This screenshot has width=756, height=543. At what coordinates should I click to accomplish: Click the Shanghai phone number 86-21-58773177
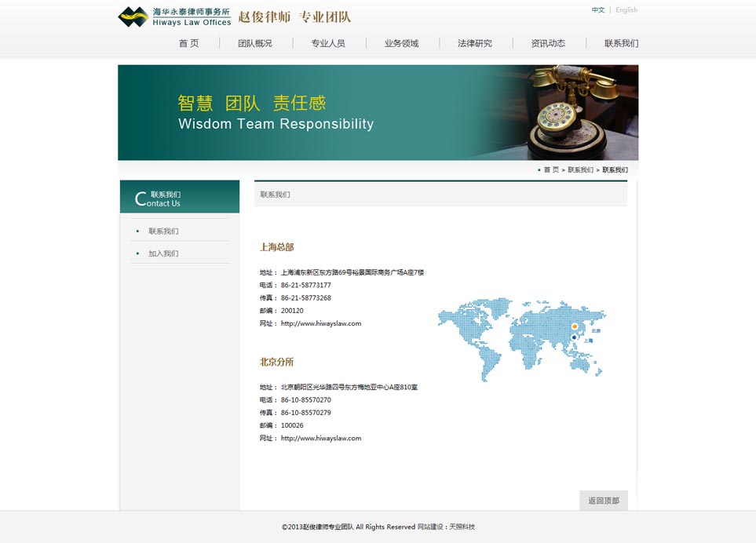(306, 285)
